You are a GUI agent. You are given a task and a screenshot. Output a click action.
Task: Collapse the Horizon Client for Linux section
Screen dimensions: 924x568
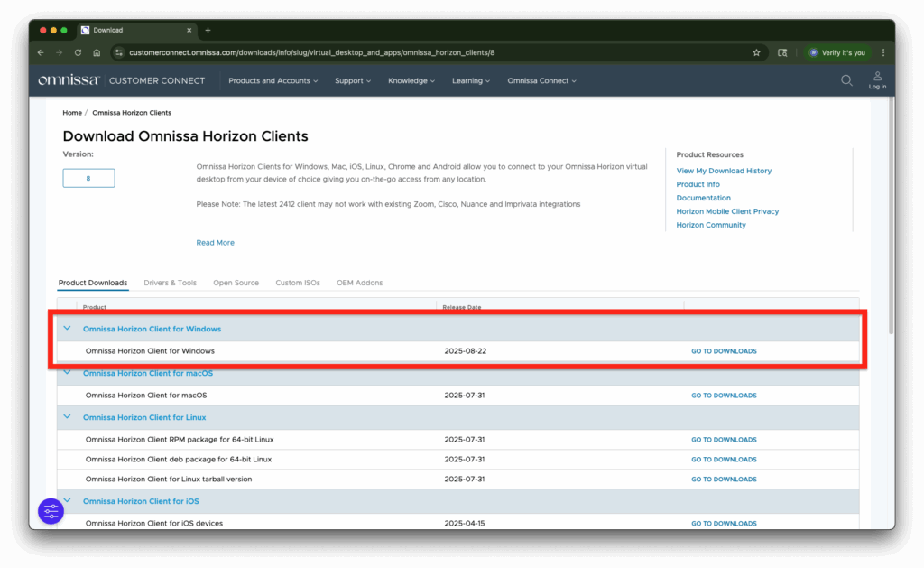click(x=68, y=417)
